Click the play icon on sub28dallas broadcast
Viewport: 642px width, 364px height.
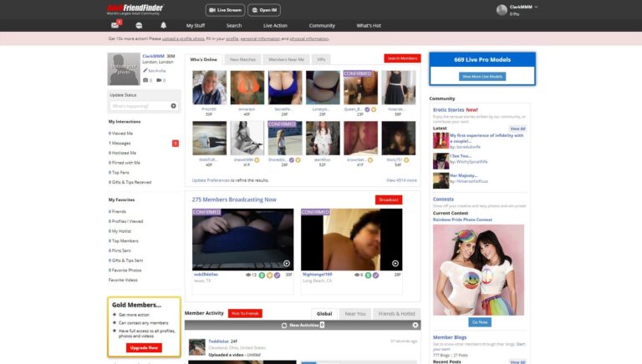point(287,263)
